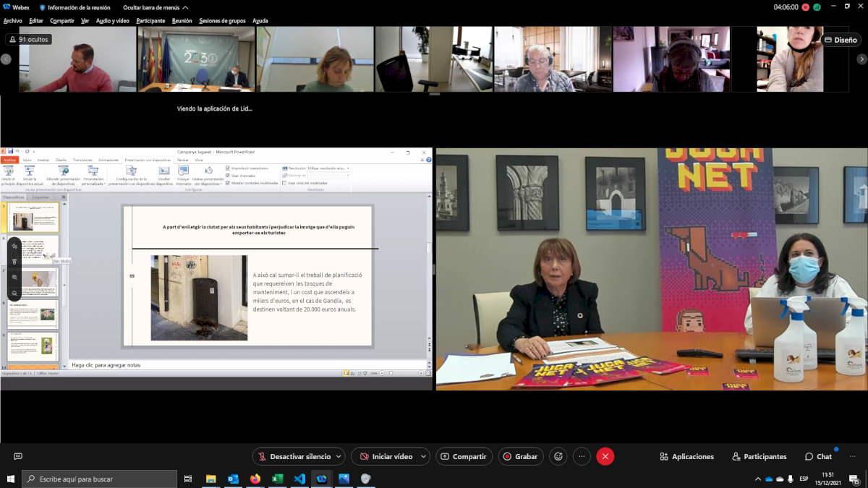Click the closed captions icon at bottom left
The height and width of the screenshot is (488, 868).
tap(18, 456)
